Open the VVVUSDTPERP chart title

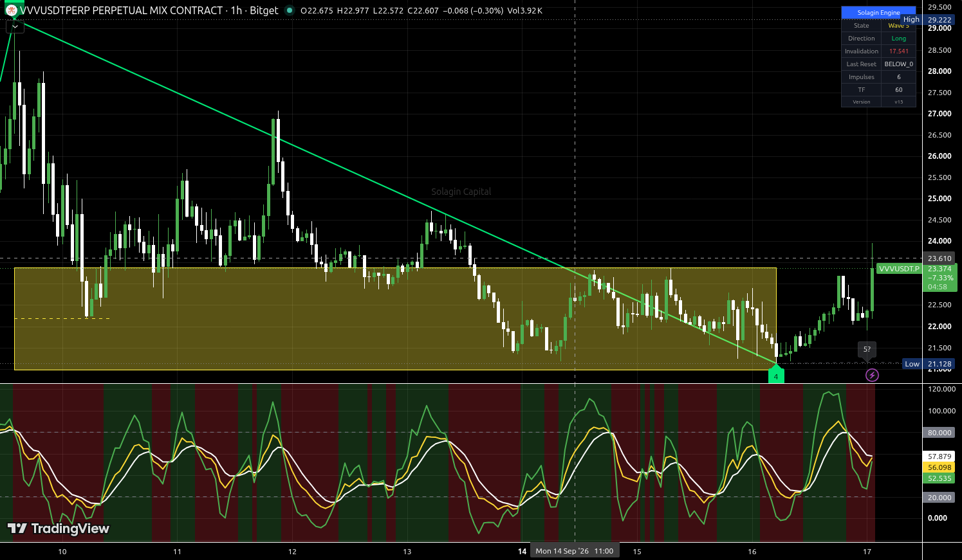coord(149,10)
